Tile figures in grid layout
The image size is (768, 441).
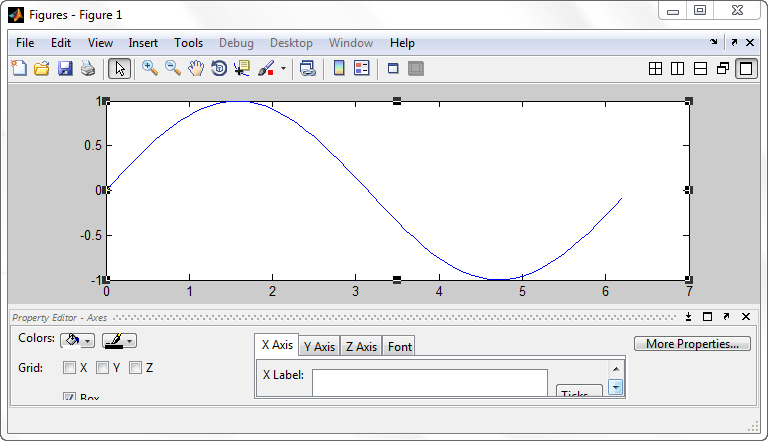click(x=655, y=69)
